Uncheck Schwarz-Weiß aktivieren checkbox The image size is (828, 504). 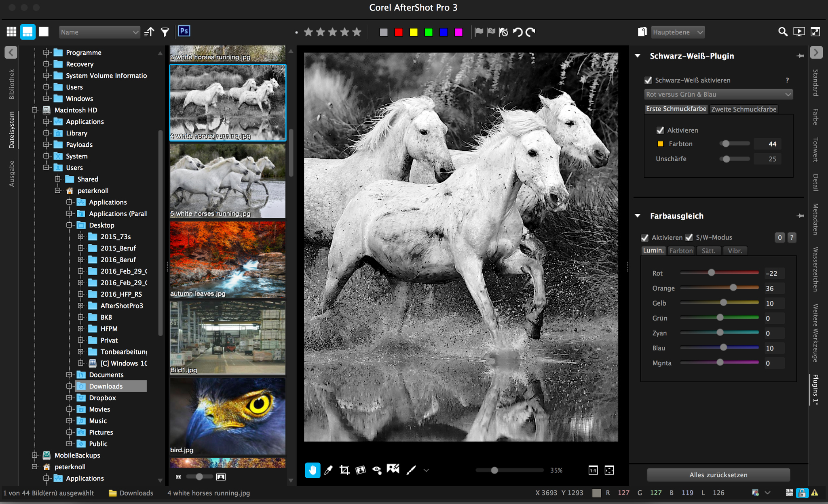[648, 80]
